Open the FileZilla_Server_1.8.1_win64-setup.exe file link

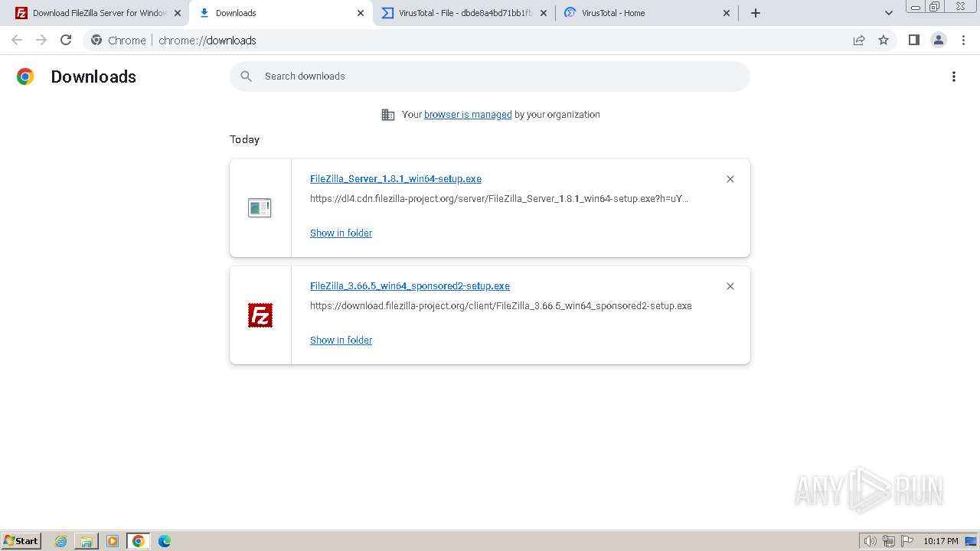click(x=396, y=179)
